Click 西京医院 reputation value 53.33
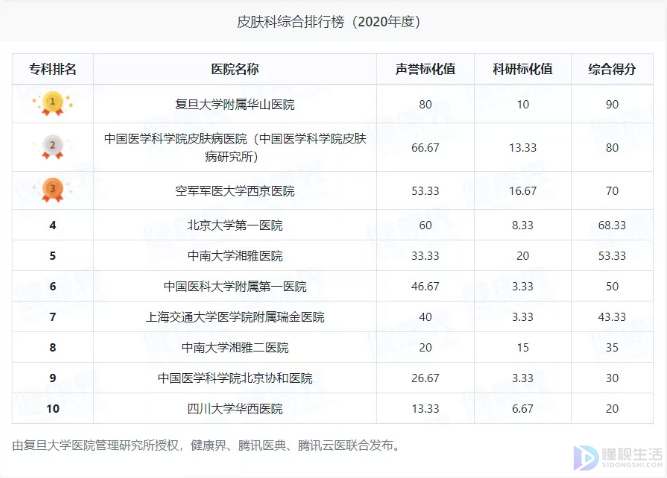 [x=425, y=191]
